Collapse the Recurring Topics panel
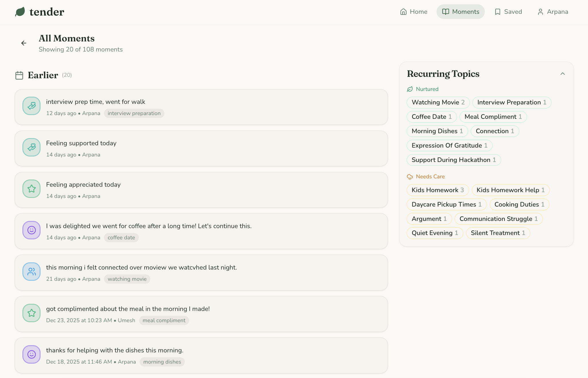The height and width of the screenshot is (378, 588). [x=562, y=74]
